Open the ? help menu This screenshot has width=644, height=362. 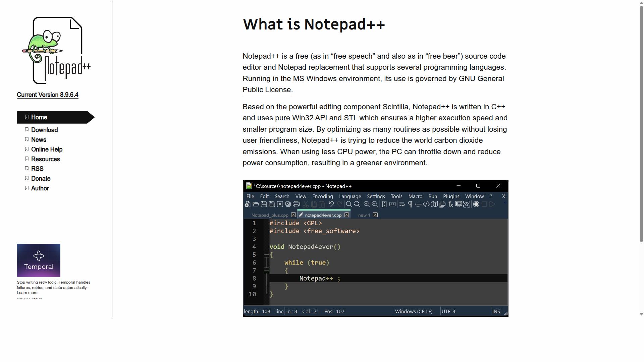[x=491, y=196]
